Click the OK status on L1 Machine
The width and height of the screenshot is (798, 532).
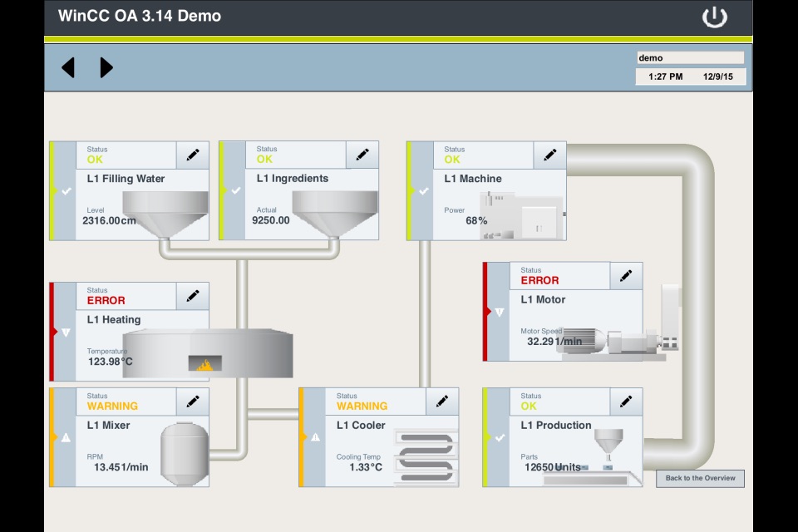click(x=452, y=160)
